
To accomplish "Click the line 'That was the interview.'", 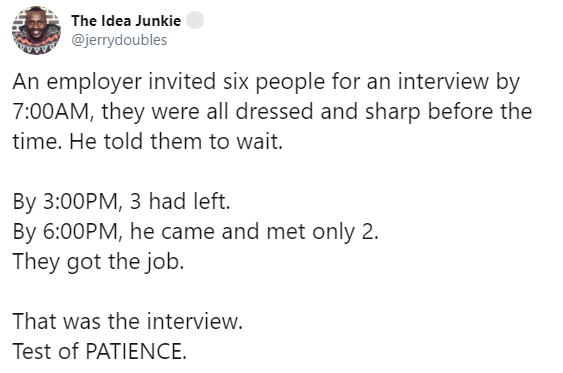I will (x=127, y=321).
